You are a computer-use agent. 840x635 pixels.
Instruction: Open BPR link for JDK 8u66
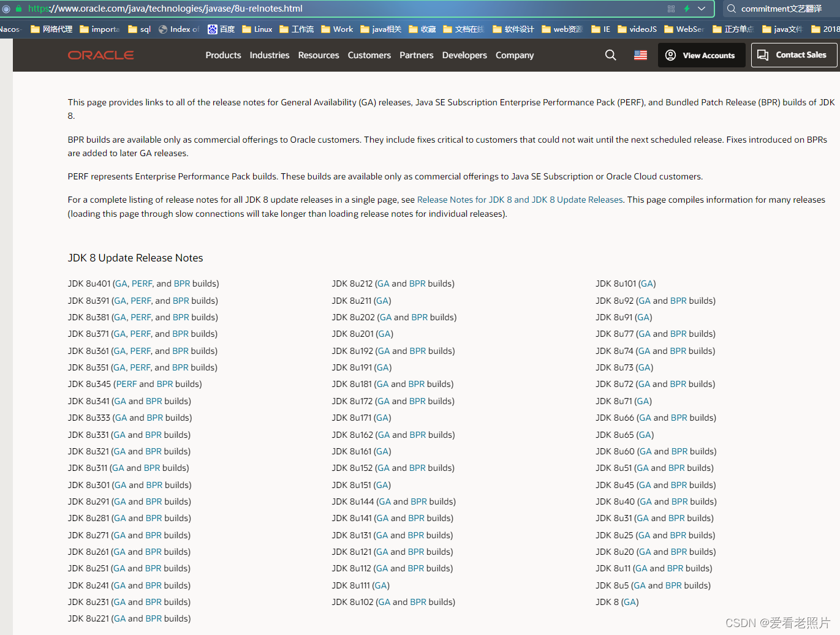tap(679, 418)
